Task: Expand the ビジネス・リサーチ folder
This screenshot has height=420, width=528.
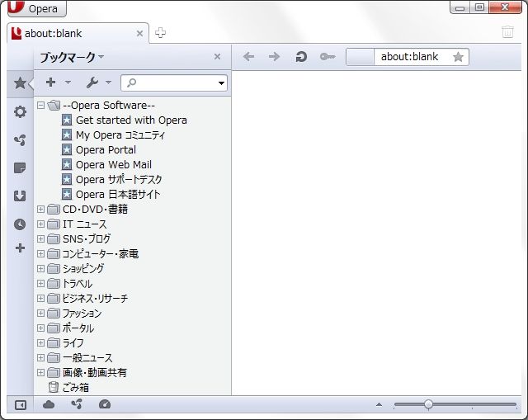Action: click(40, 298)
